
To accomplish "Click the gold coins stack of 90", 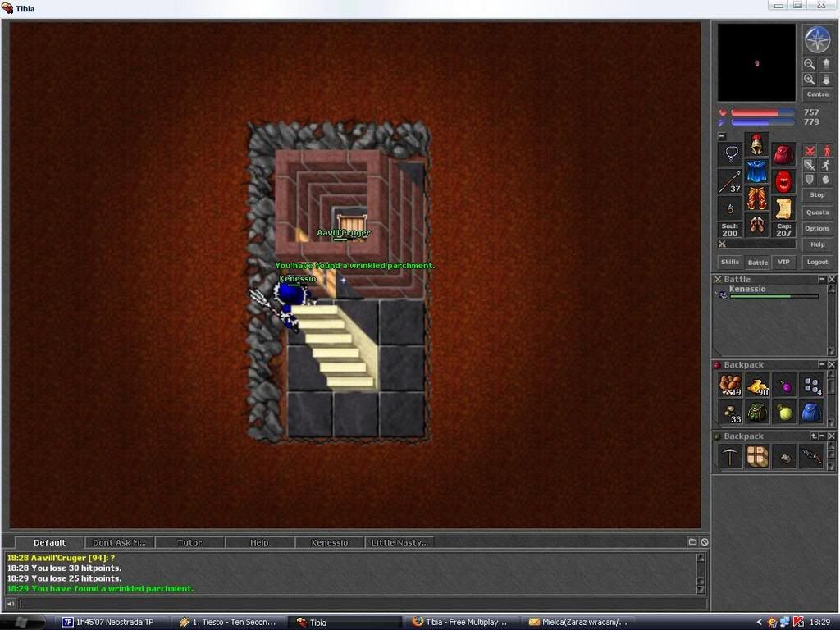I will 757,386.
